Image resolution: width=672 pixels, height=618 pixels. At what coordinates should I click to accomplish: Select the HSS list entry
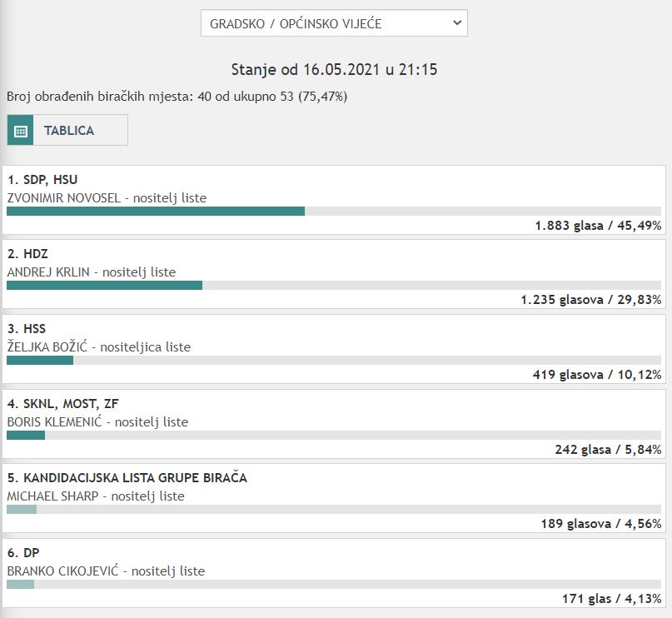tap(27, 329)
